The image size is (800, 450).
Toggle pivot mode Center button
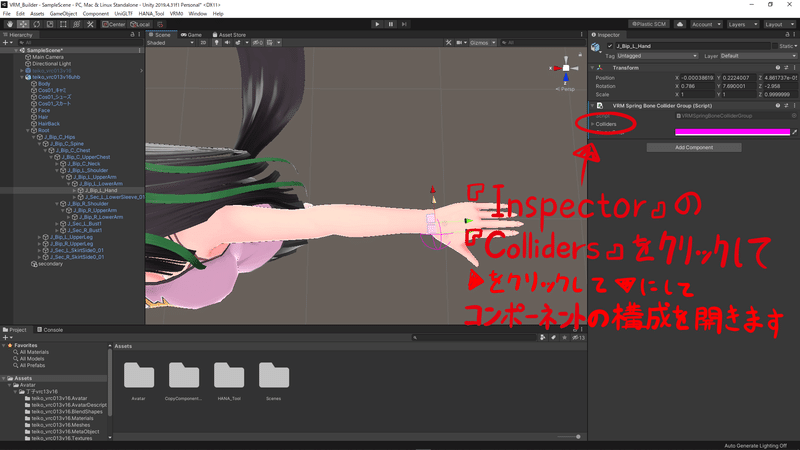click(114, 24)
